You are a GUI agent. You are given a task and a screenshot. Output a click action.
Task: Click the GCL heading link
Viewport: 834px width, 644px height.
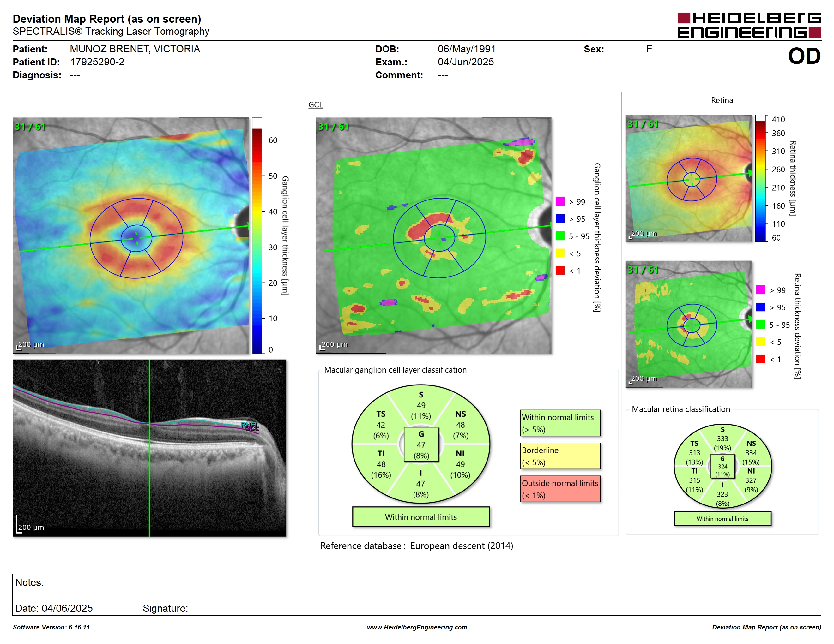[x=315, y=104]
